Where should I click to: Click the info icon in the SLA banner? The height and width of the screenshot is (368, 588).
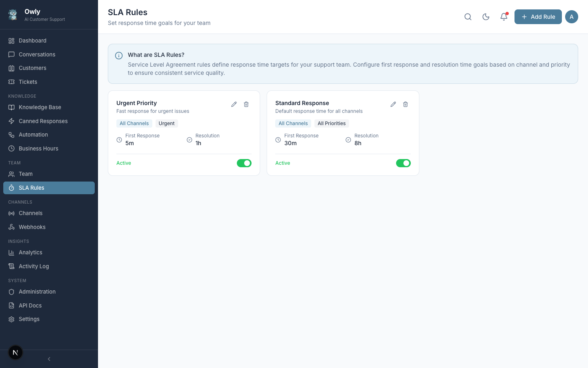coord(119,56)
